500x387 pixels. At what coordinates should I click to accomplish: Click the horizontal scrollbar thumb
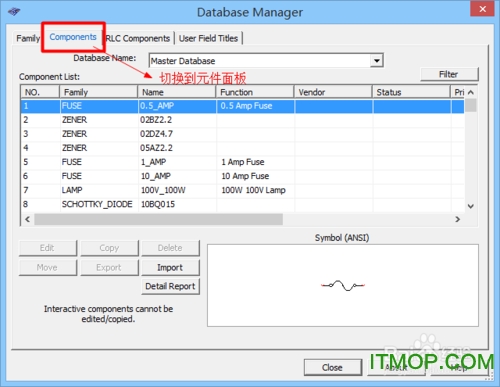click(159, 219)
